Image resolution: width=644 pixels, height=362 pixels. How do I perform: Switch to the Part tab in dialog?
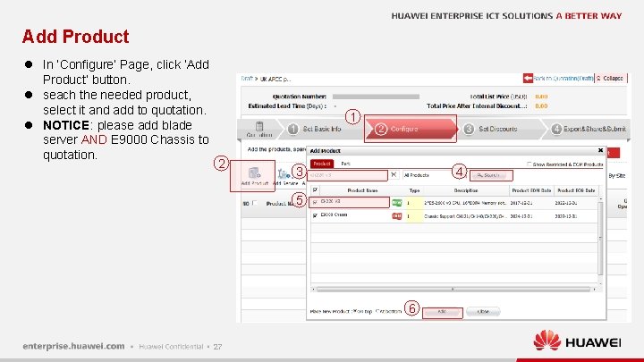(345, 164)
